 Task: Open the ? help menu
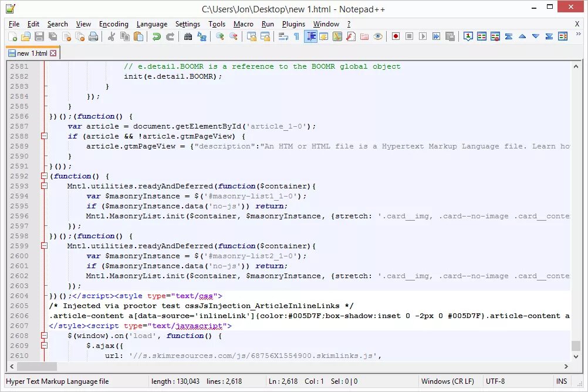[x=349, y=24]
